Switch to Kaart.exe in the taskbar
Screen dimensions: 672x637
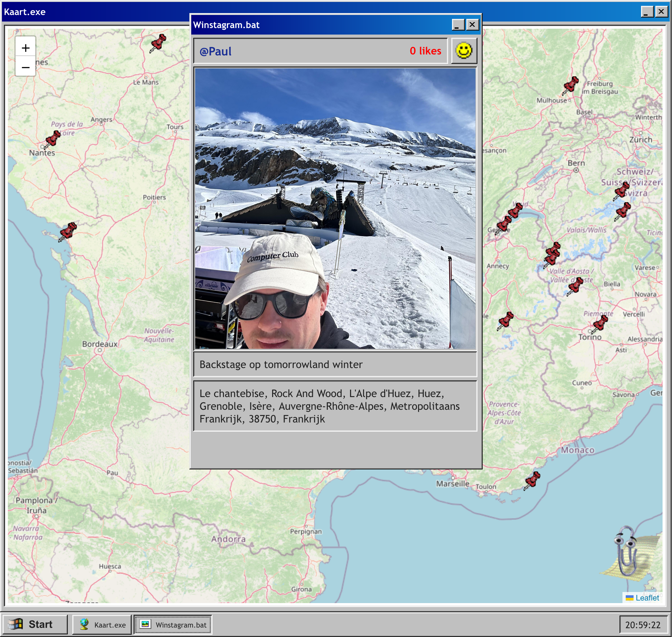coord(102,624)
